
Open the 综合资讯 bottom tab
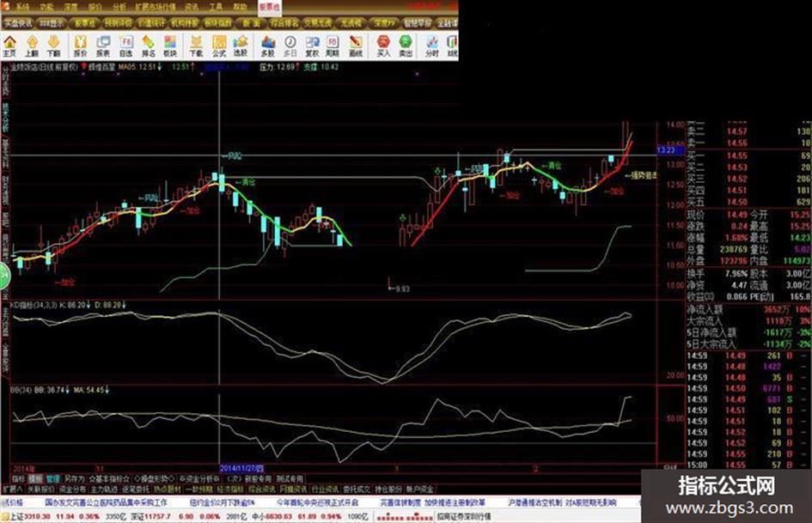point(261,489)
